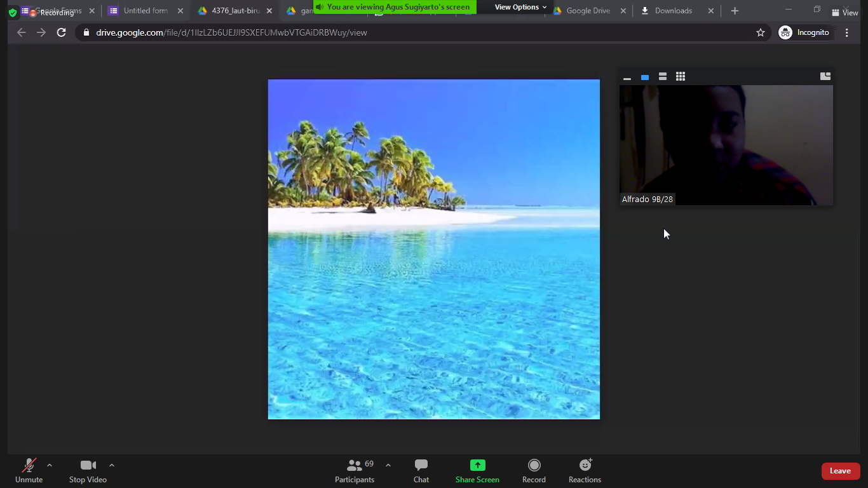Image resolution: width=868 pixels, height=488 pixels.
Task: Minimize the video thumbnail panel
Action: coord(627,77)
